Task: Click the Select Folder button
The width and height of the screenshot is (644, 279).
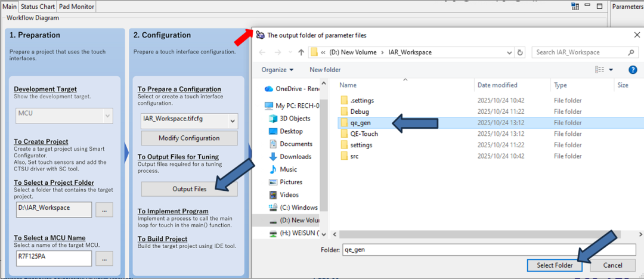Action: tap(555, 265)
